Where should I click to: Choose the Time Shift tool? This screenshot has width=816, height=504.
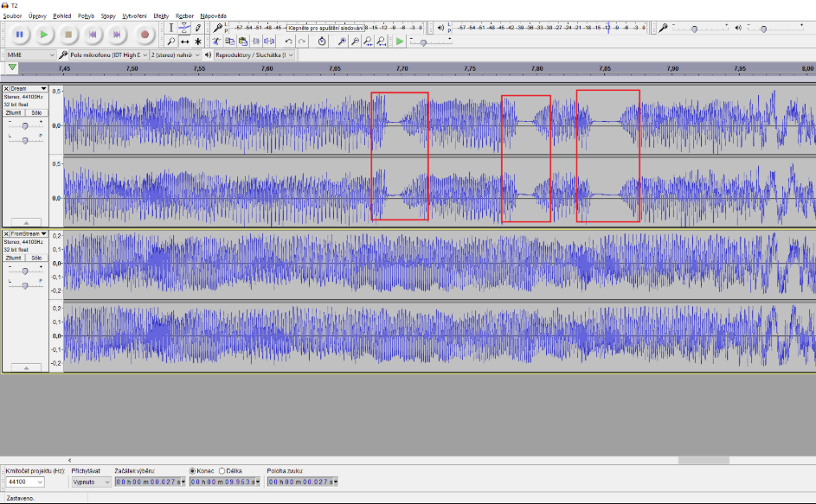(184, 41)
